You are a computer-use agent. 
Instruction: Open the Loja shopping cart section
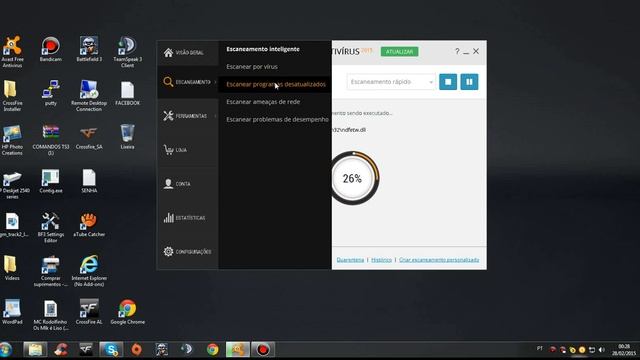[187, 150]
